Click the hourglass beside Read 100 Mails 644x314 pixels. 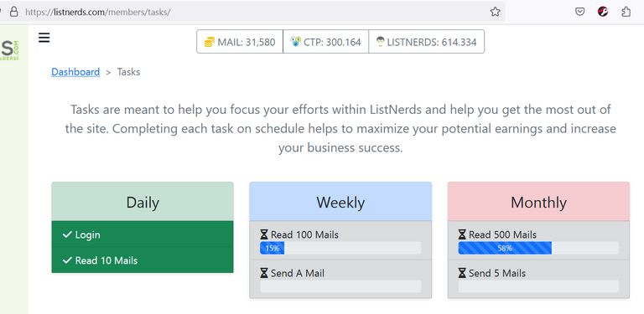[264, 235]
